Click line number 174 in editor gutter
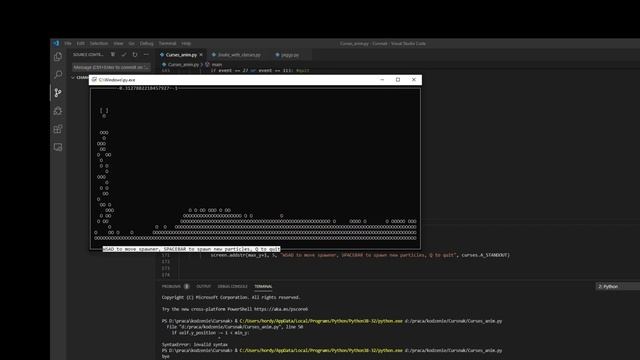The height and width of the screenshot is (360, 640). pyautogui.click(x=166, y=275)
